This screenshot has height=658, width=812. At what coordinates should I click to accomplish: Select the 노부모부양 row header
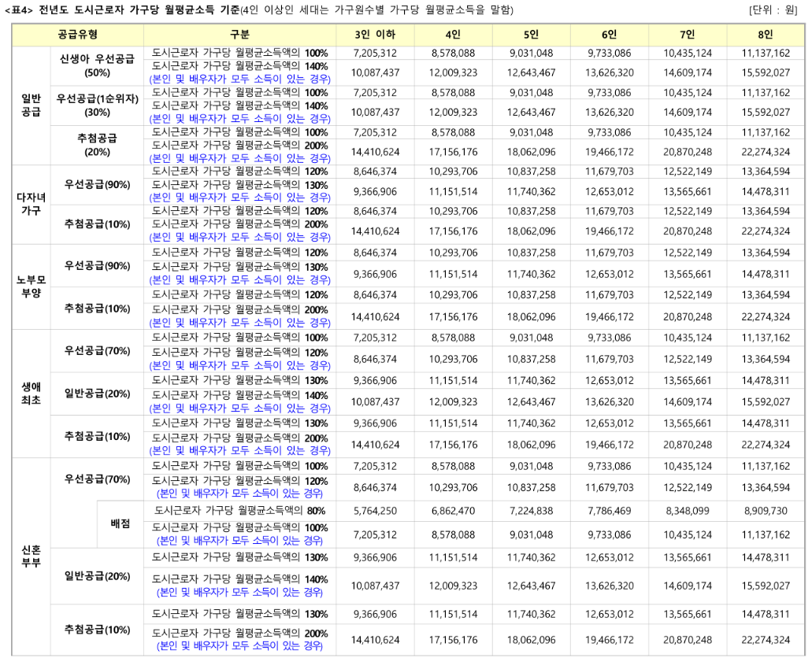click(x=30, y=287)
